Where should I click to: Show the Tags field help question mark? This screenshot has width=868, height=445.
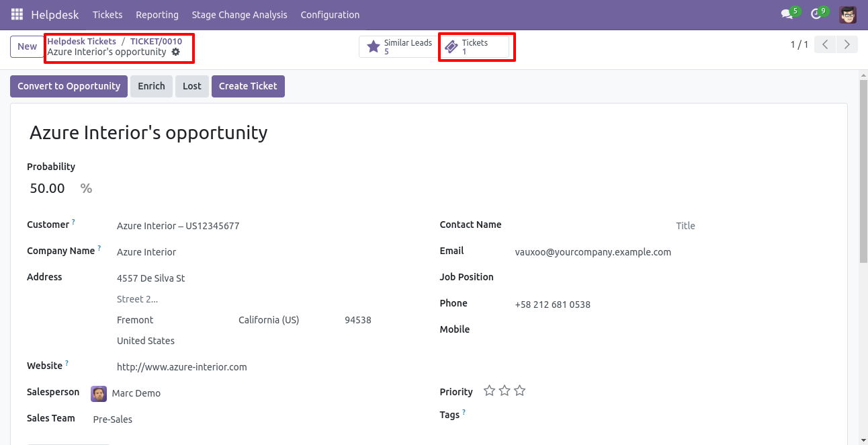click(464, 412)
